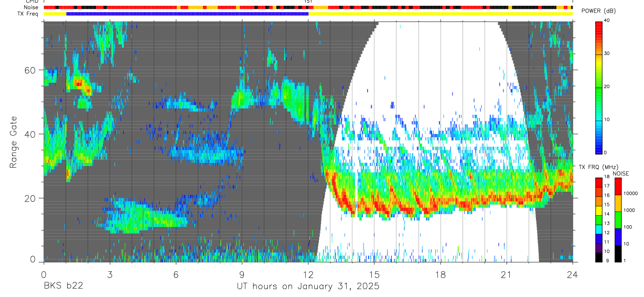Click the 151 CPID value marker
The image size is (644, 297).
pos(308,2)
